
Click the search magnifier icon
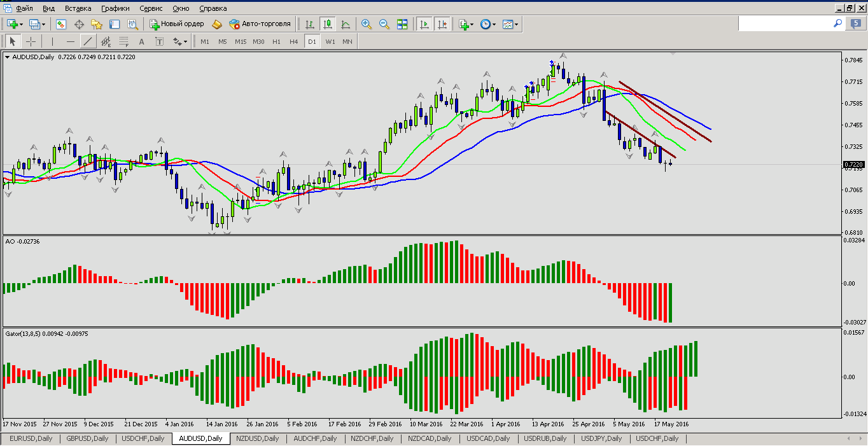click(838, 23)
